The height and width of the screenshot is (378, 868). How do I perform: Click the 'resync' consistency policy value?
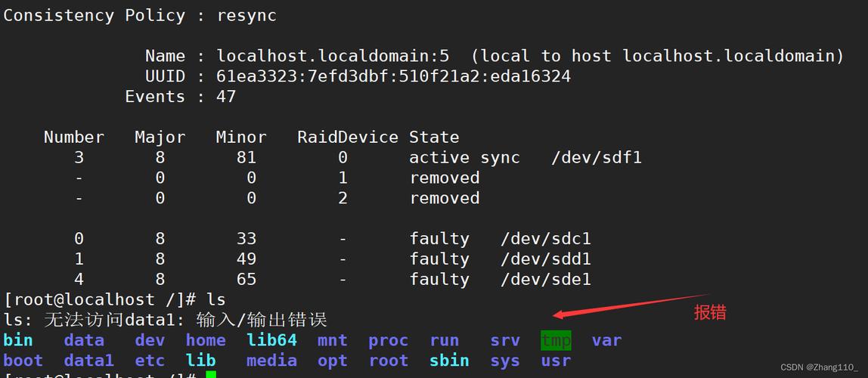coord(246,15)
